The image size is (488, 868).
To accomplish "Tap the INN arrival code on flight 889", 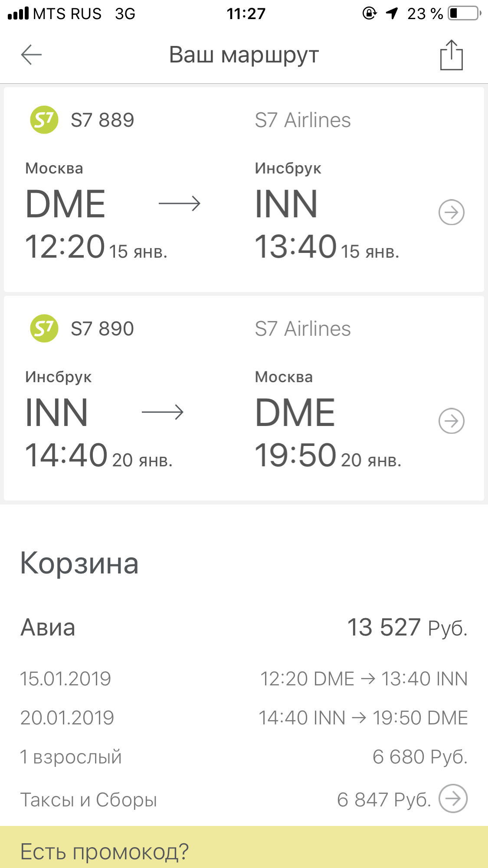I will pos(286,204).
